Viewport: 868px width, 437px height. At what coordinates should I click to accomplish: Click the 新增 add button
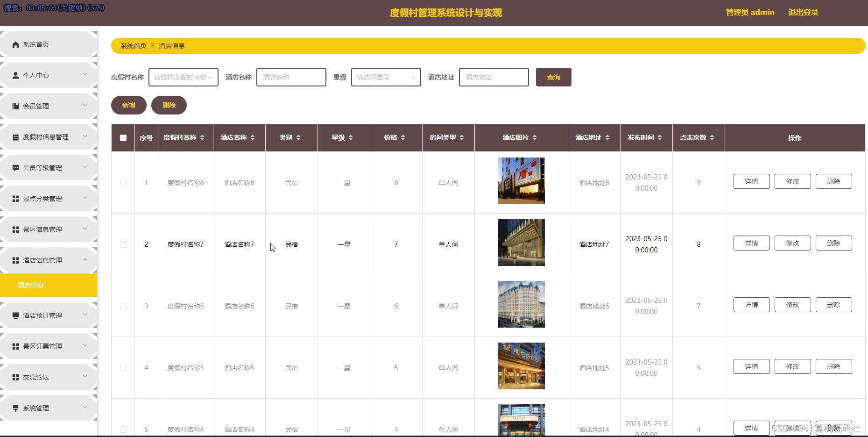(129, 105)
